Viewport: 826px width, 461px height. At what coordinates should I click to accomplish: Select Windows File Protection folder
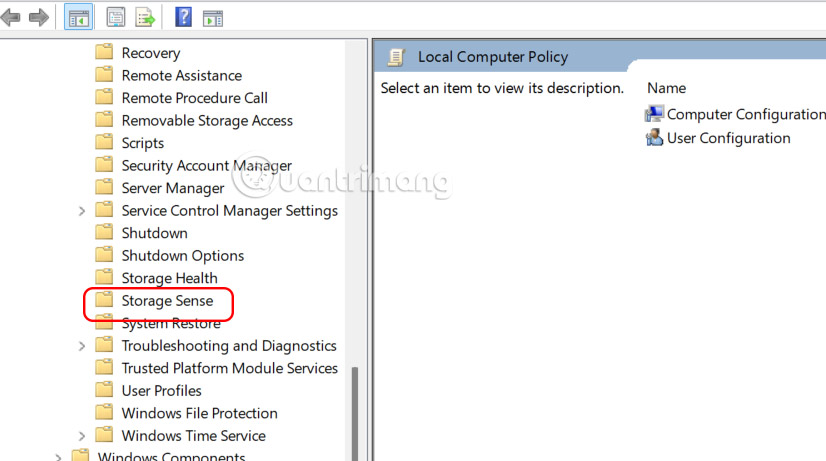[200, 413]
